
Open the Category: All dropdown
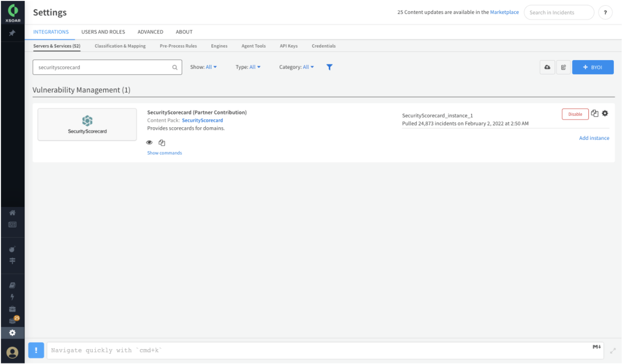click(297, 67)
